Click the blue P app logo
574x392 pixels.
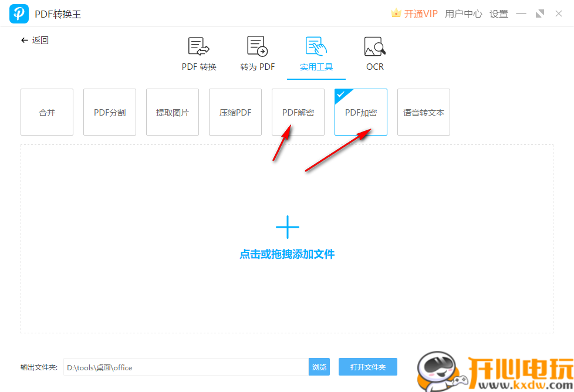18,13
